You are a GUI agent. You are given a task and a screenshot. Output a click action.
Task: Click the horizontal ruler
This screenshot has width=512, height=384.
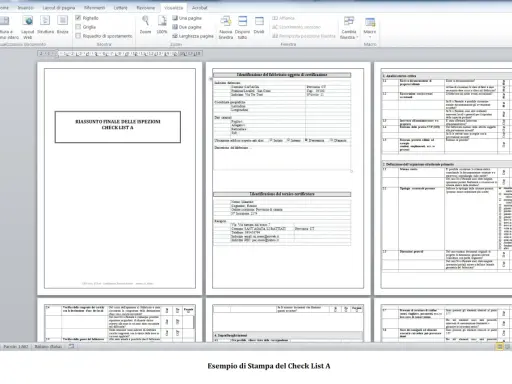tap(120, 54)
